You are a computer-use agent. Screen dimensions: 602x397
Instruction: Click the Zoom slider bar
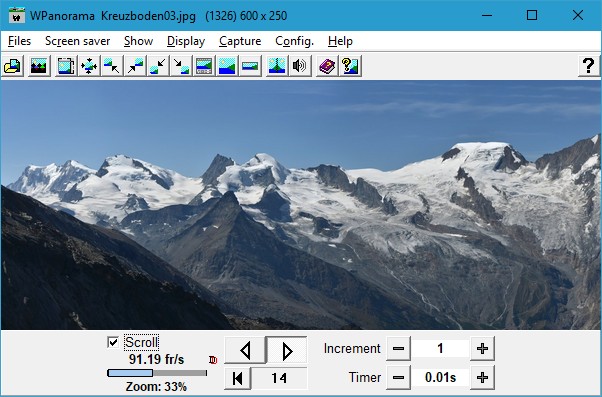pos(157,373)
